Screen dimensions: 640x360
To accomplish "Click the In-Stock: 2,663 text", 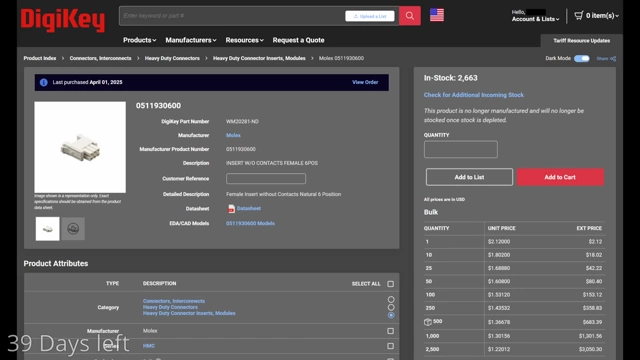I will [450, 78].
